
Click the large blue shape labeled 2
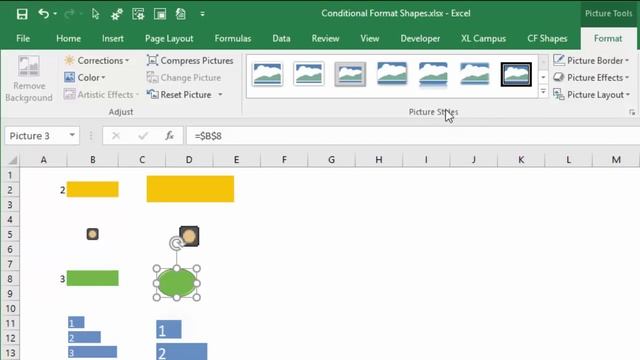[x=182, y=352]
